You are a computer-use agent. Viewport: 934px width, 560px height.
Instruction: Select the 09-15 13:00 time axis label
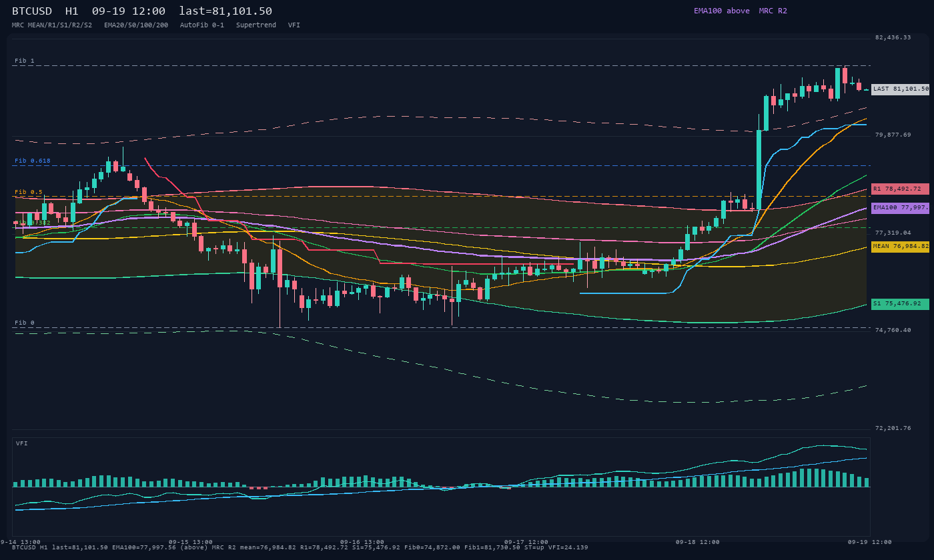191,542
